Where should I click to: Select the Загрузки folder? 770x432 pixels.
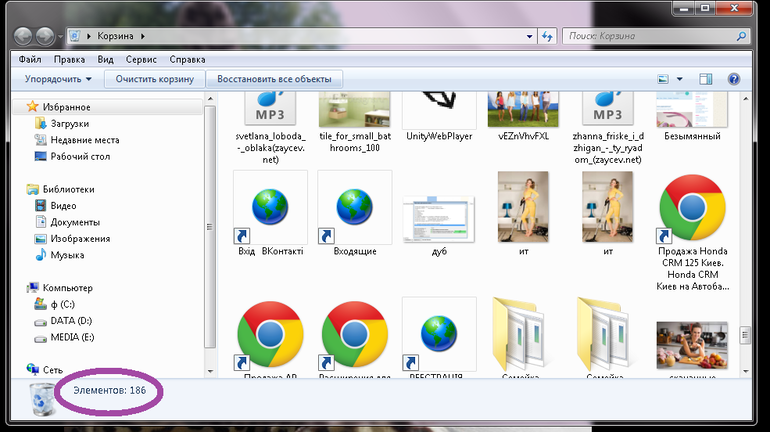pyautogui.click(x=69, y=124)
